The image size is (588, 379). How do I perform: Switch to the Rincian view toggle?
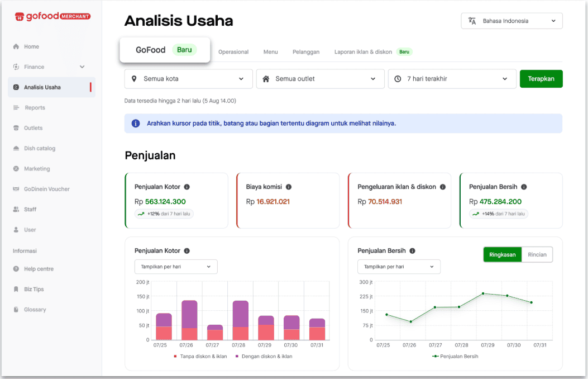coord(537,254)
